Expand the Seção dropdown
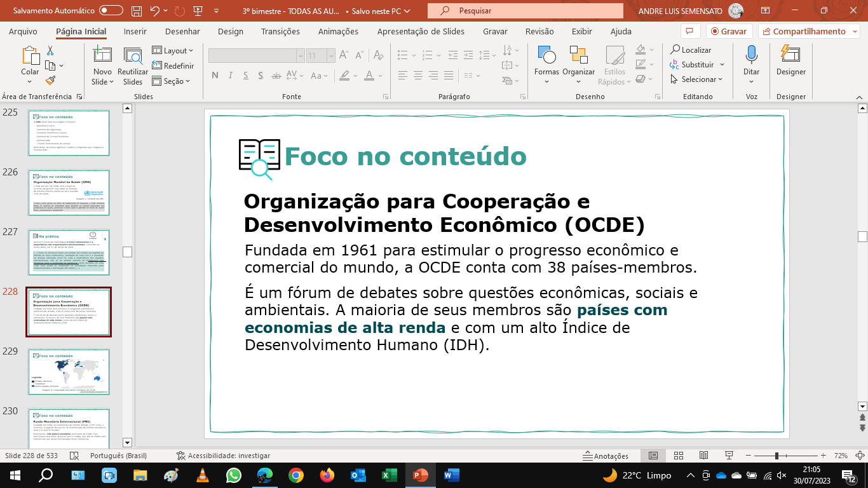This screenshot has width=868, height=488. point(172,81)
